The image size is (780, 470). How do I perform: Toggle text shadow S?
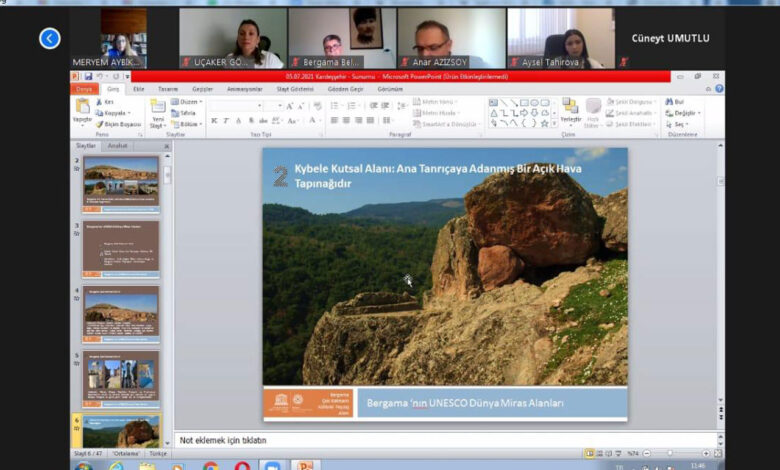(x=251, y=120)
